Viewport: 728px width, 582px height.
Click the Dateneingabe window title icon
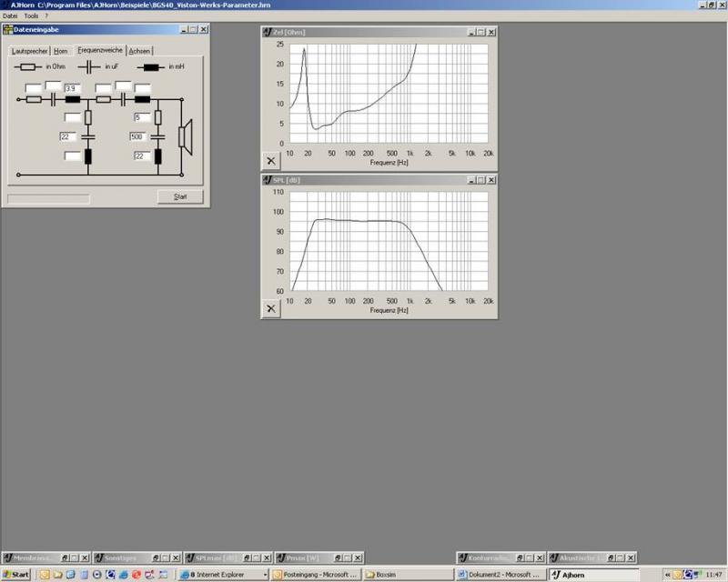click(x=8, y=30)
